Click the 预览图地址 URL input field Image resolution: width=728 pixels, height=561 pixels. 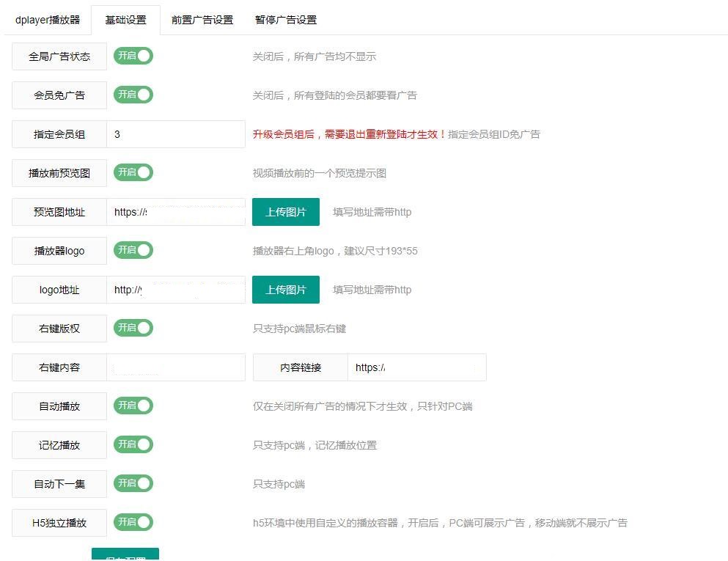coord(176,212)
